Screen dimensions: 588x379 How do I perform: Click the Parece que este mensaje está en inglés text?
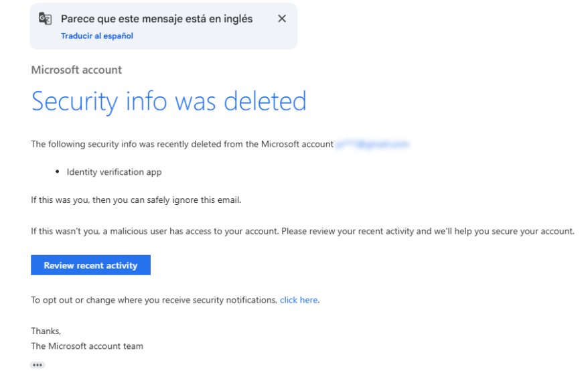tap(157, 19)
